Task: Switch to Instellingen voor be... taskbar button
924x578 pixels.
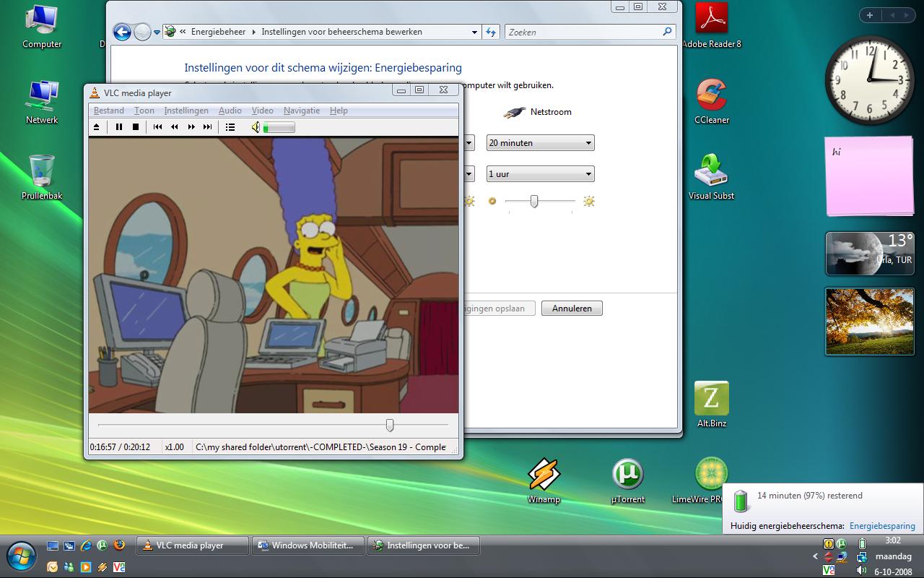Action: tap(424, 545)
